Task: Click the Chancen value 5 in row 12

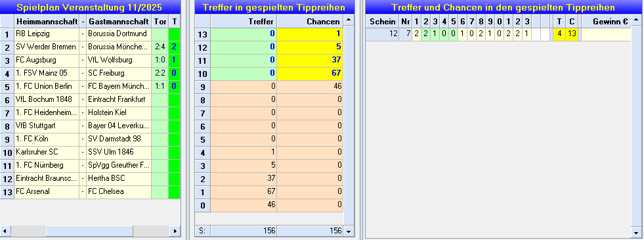Action: 310,47
